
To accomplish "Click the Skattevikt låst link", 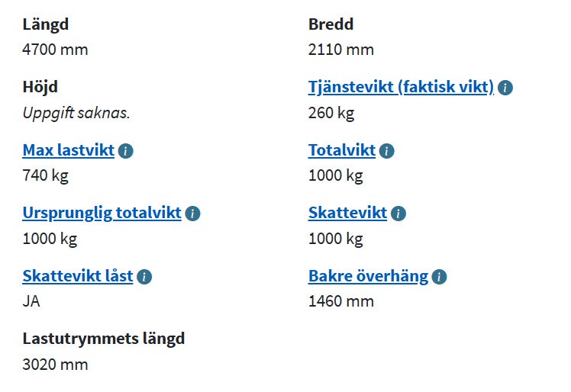I will click(x=78, y=276).
